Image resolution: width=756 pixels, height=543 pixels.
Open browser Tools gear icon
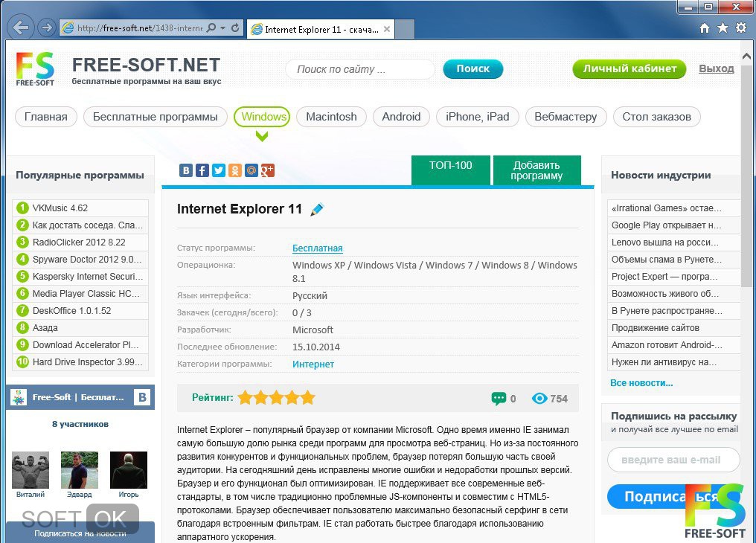pos(741,28)
